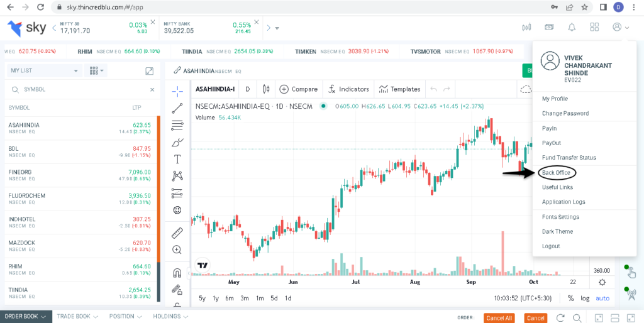Switch to Dark Theme
The width and height of the screenshot is (644, 323).
pos(557,231)
